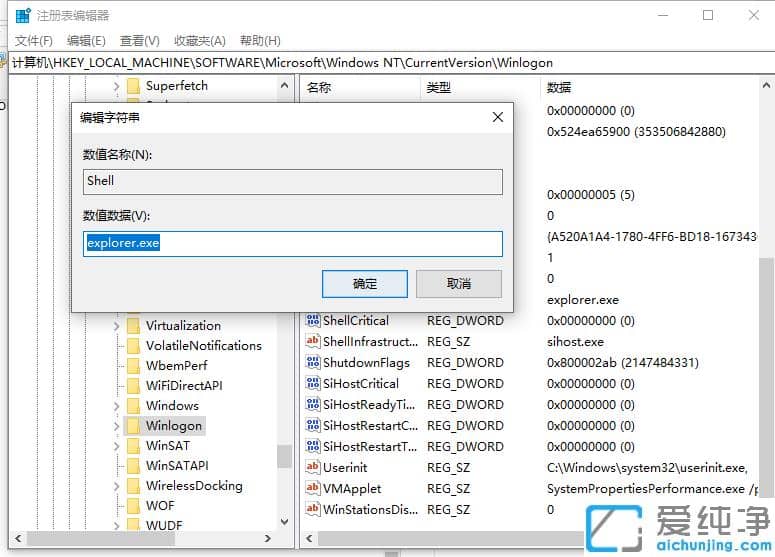Expand the WinSAT key
This screenshot has height=557, width=775.
point(116,446)
